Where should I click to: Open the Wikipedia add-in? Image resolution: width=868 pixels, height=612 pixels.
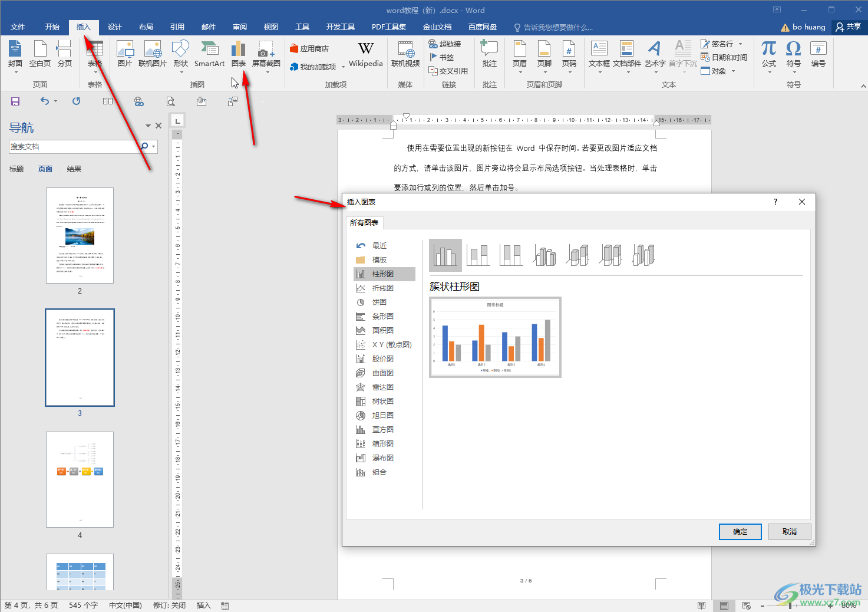366,55
